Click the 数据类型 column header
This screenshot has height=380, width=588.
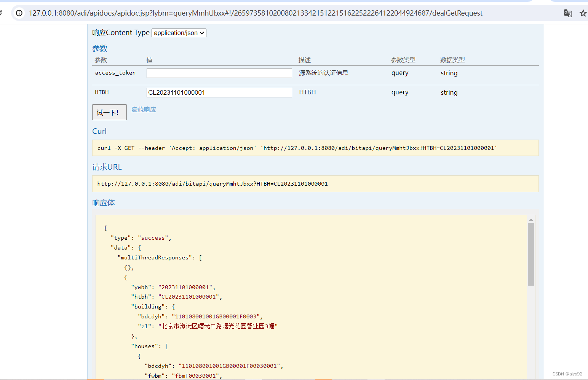pyautogui.click(x=452, y=60)
